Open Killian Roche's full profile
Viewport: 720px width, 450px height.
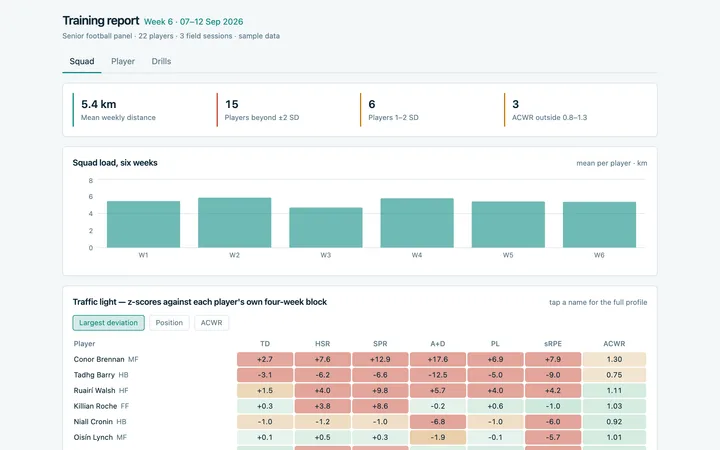pos(95,406)
